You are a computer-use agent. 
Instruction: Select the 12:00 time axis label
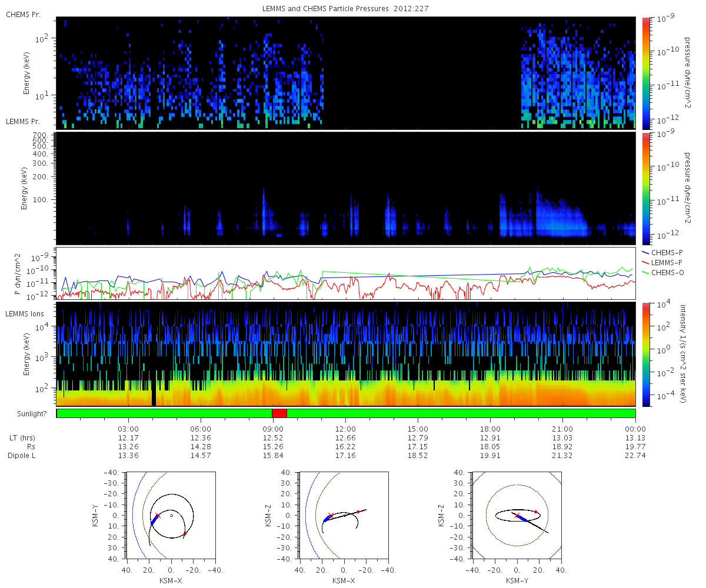tap(345, 429)
